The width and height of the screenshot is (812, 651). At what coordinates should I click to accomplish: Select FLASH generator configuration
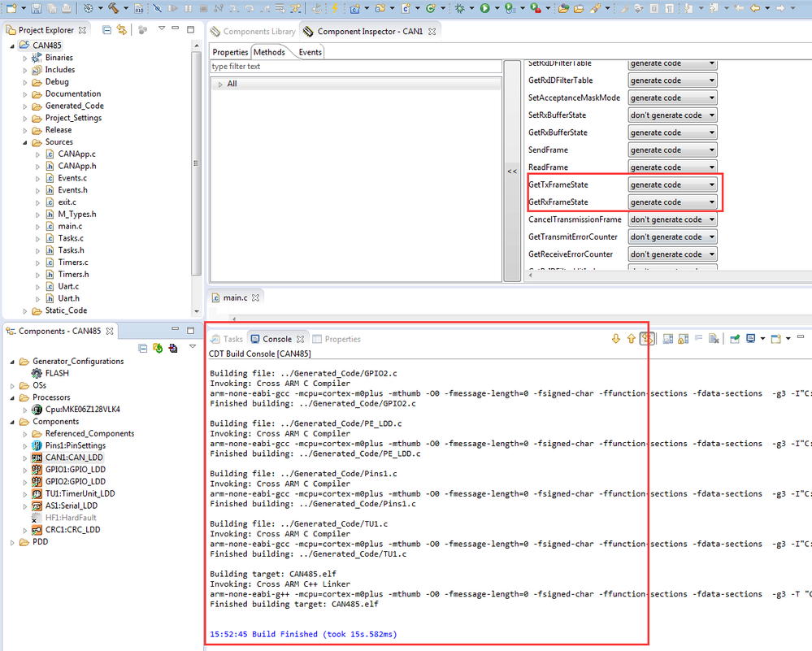click(x=56, y=373)
